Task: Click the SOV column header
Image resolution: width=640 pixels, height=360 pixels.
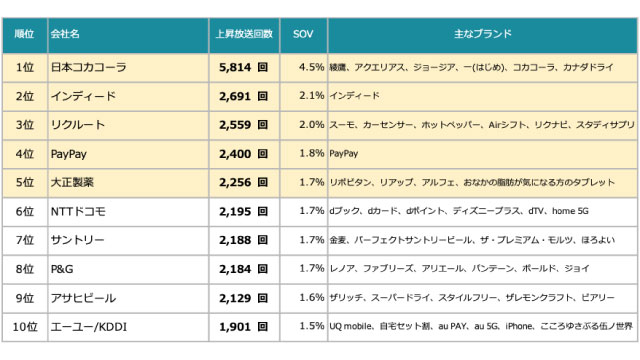Action: click(x=303, y=34)
